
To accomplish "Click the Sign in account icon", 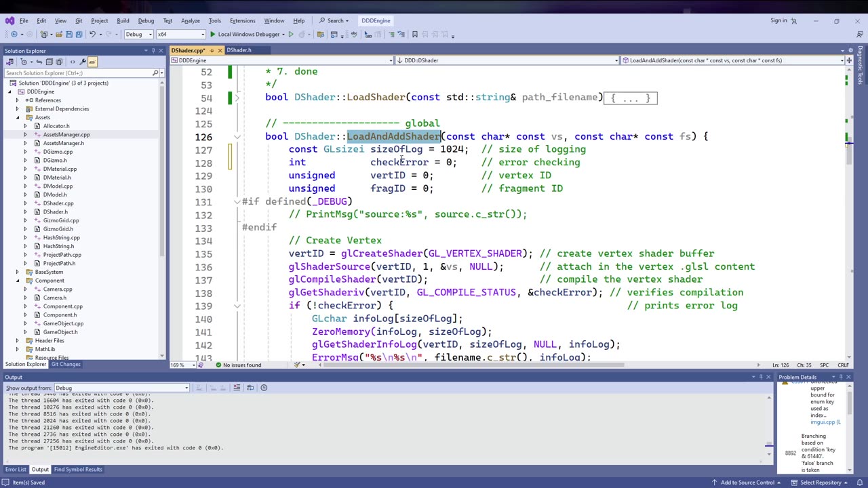I will pos(795,20).
